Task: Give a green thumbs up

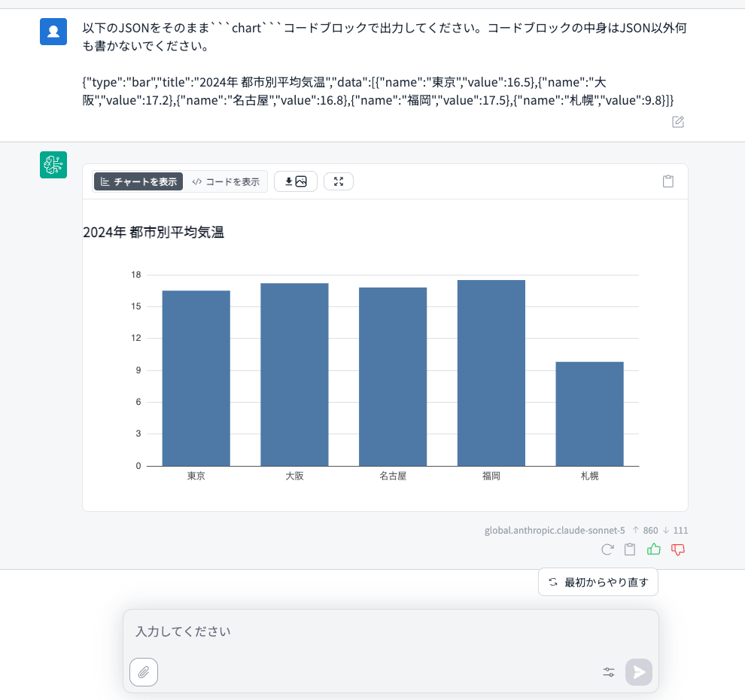Action: point(654,549)
